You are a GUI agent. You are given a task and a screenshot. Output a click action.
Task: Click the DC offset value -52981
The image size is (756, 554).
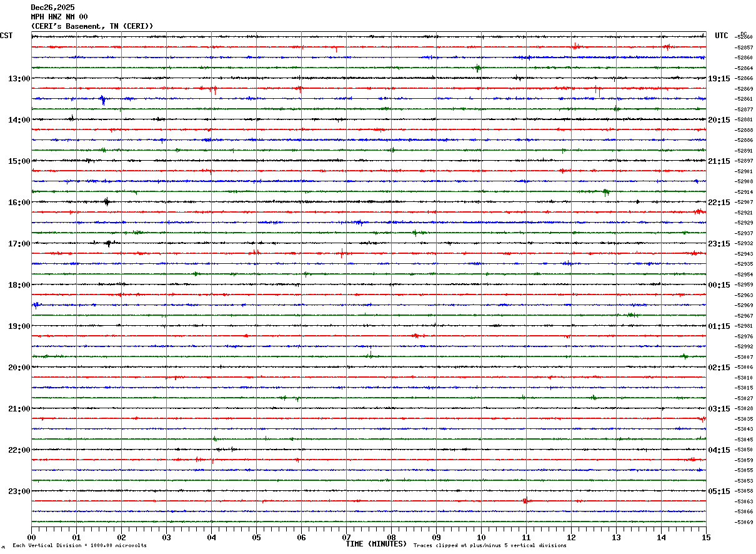coord(744,326)
